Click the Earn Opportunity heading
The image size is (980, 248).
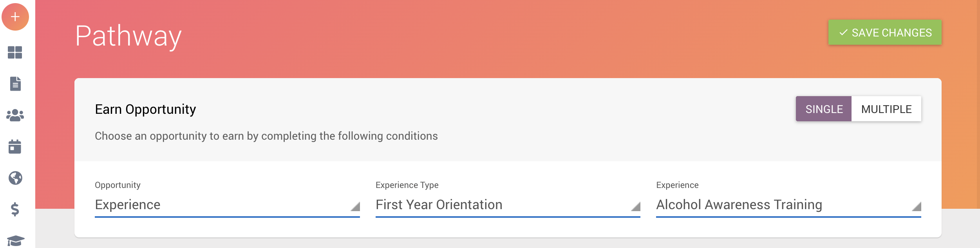[145, 109]
